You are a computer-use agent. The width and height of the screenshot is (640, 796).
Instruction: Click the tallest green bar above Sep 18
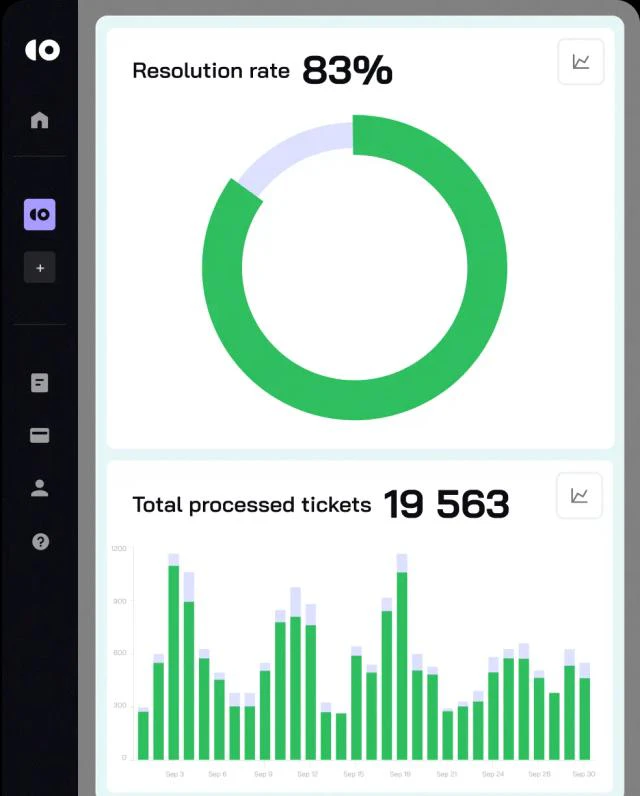coord(402,666)
